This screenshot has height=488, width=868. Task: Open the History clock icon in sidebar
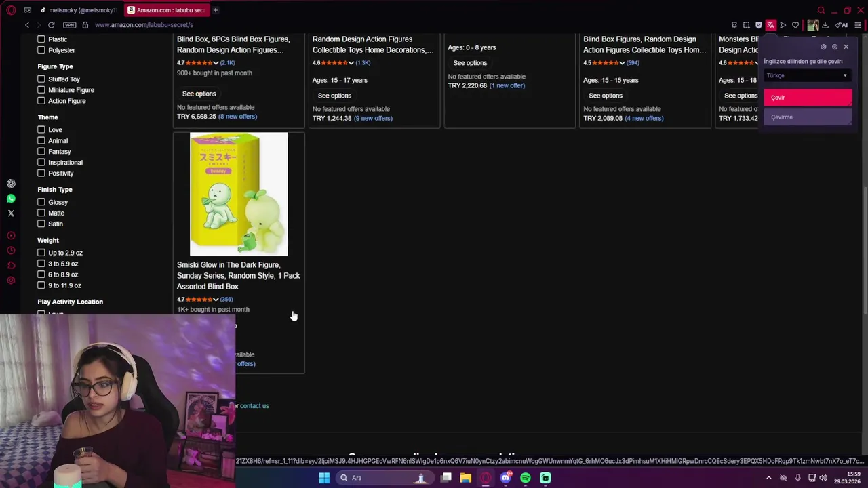point(11,250)
